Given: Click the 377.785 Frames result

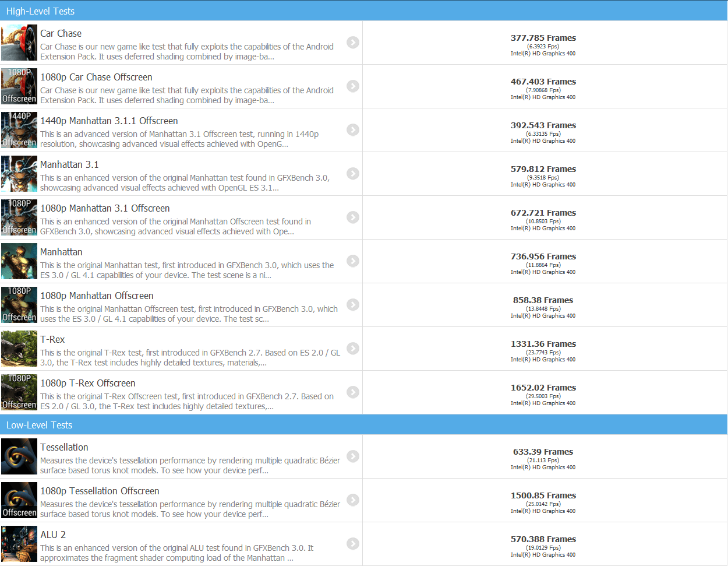Looking at the screenshot, I should [543, 38].
